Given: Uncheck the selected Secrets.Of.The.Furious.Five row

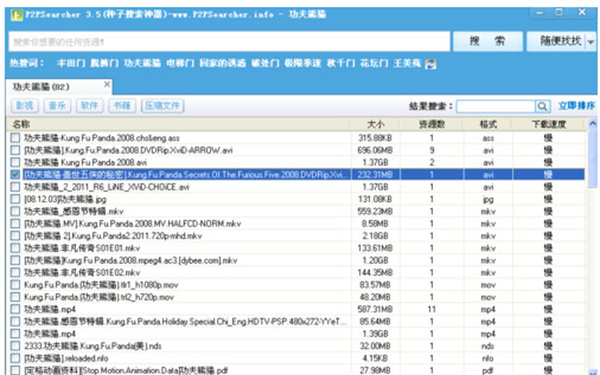Looking at the screenshot, I should click(x=15, y=174).
